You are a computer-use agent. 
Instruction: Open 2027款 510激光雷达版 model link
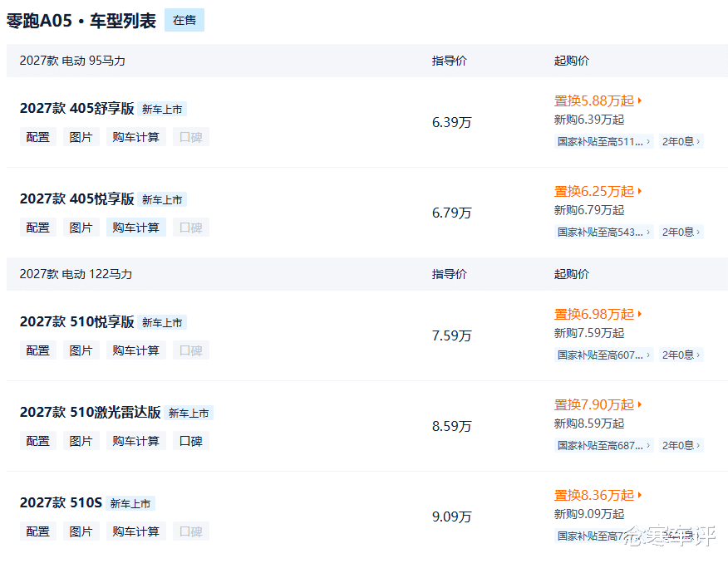click(x=91, y=412)
